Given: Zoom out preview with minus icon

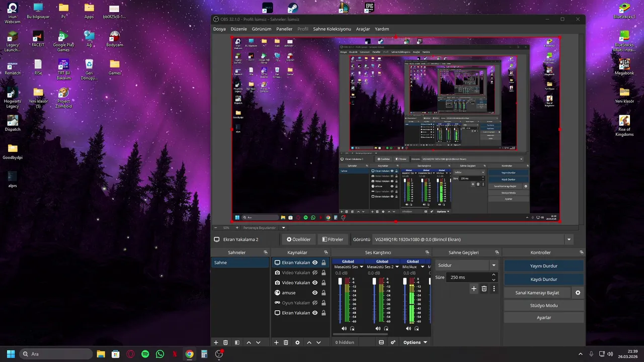Looking at the screenshot, I should 216,228.
